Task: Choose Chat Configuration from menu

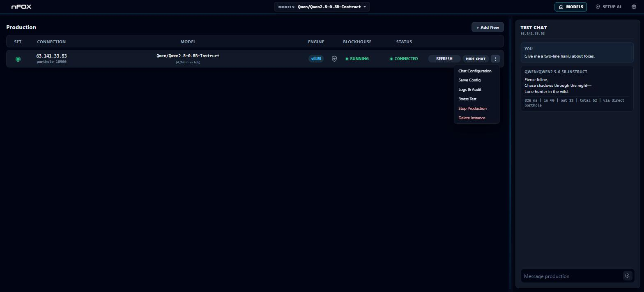Action: tap(475, 71)
